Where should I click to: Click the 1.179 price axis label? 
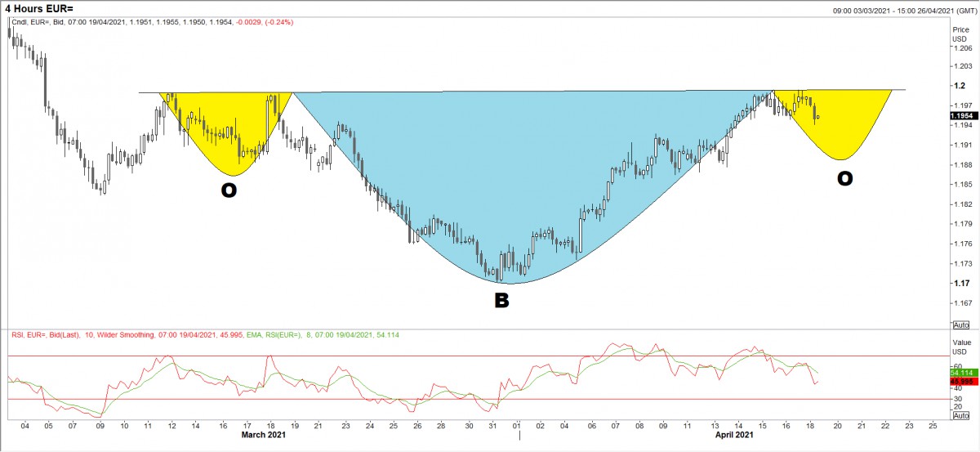click(962, 224)
